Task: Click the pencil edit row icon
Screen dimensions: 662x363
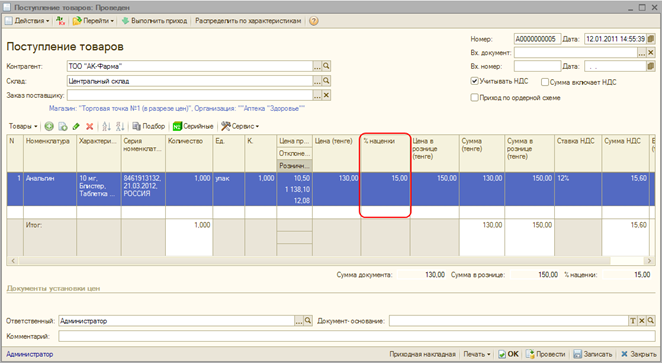Action: tap(76, 126)
